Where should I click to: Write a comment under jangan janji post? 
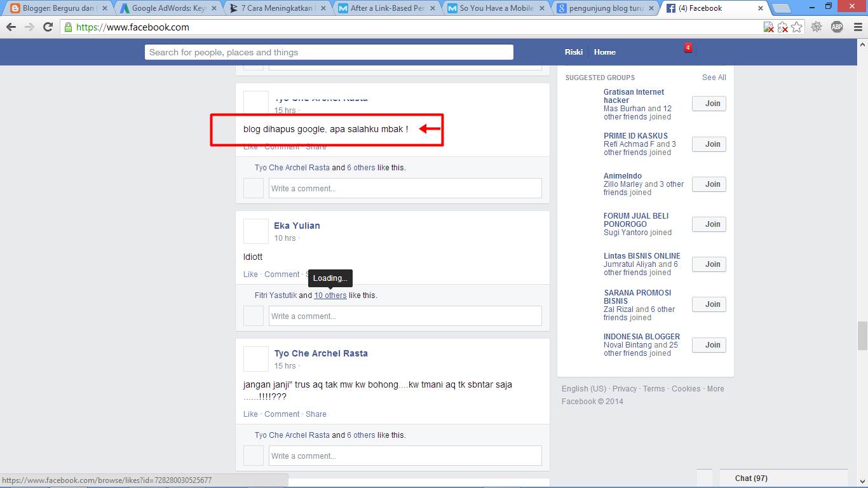(x=405, y=456)
